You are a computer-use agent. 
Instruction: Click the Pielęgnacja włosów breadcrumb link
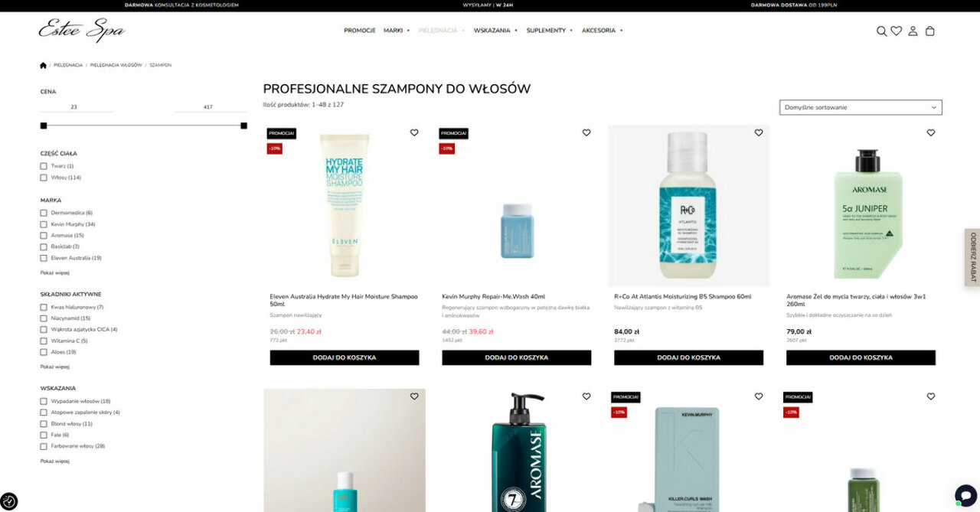(x=116, y=65)
